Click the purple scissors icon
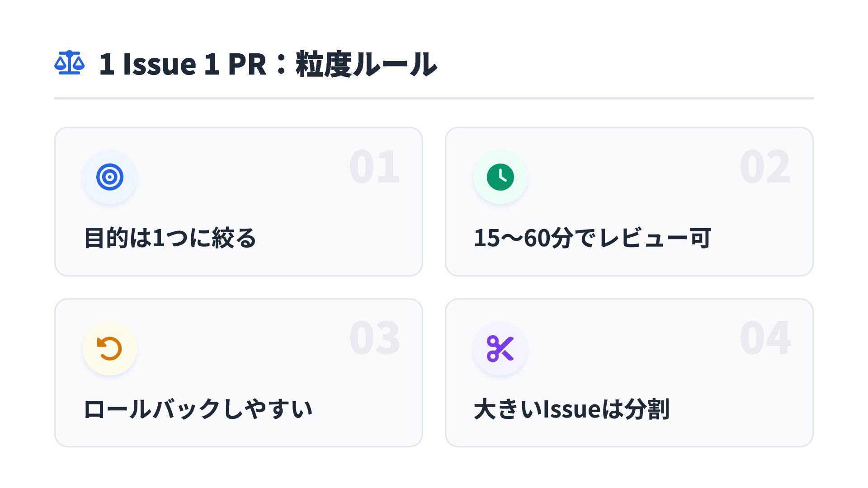 tap(500, 348)
